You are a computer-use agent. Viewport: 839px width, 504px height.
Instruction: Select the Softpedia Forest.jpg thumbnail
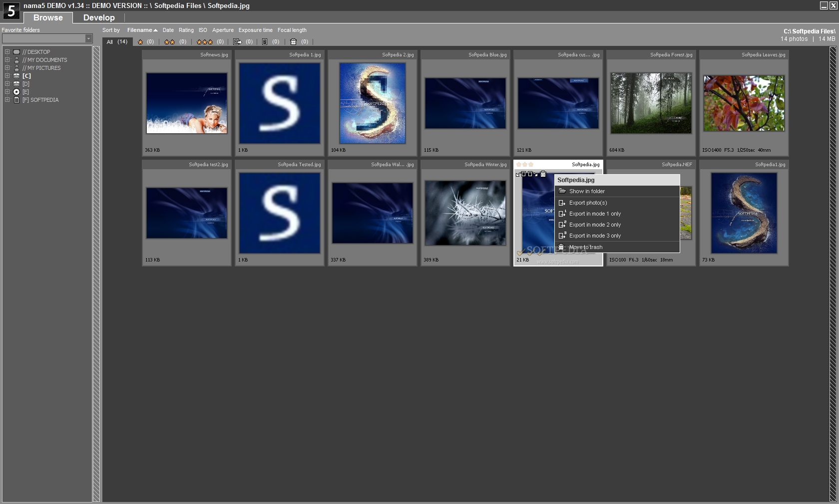651,103
